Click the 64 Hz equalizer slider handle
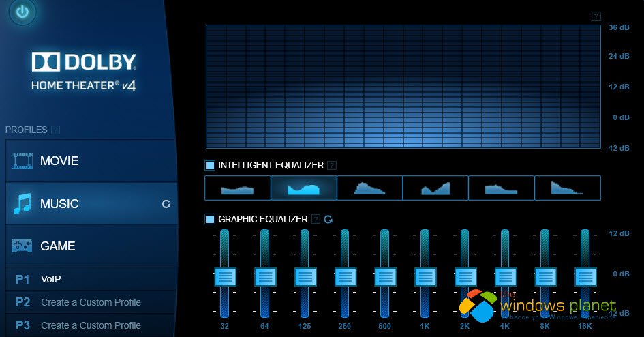 pos(265,276)
